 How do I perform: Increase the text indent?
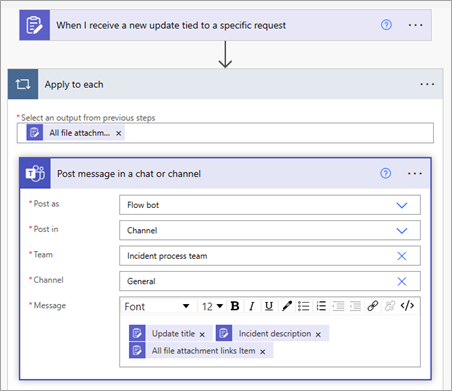tap(355, 306)
